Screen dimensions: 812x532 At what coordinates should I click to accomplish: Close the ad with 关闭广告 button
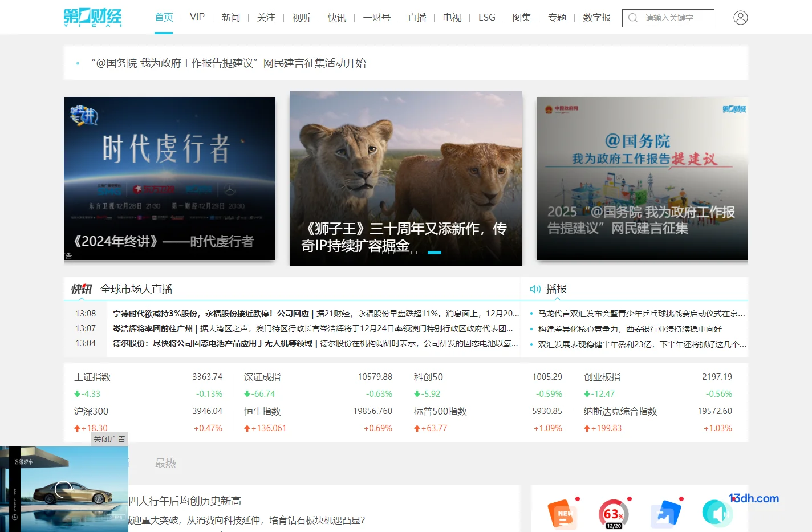click(x=109, y=439)
